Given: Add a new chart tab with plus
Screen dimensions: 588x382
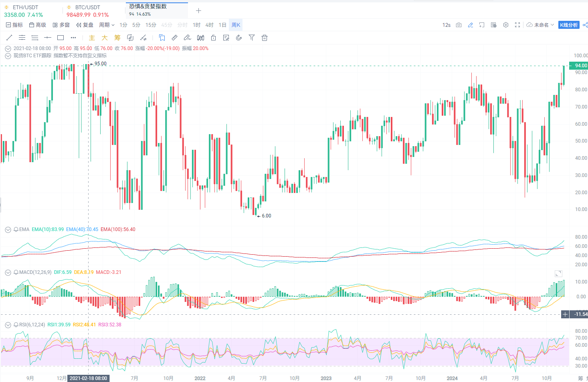Looking at the screenshot, I should click(198, 11).
